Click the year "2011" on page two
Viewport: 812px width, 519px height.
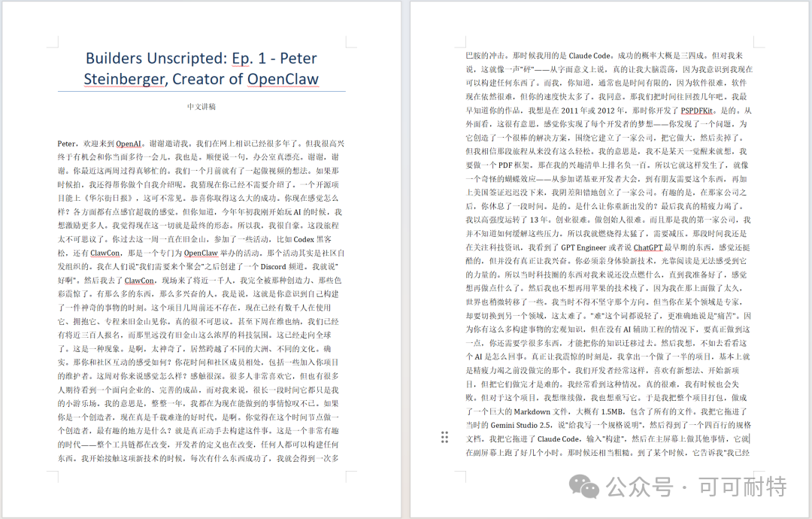570,111
